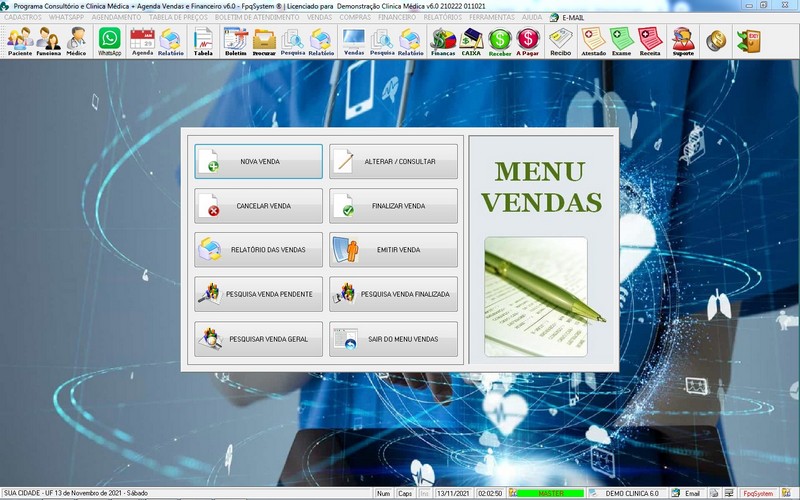Open the CADASTROS menu
This screenshot has width=800, height=500.
coord(23,17)
